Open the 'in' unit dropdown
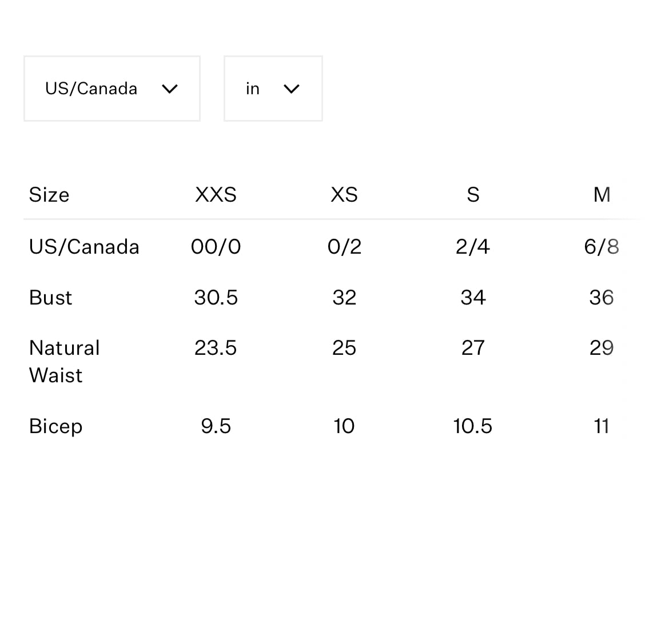 tap(273, 89)
